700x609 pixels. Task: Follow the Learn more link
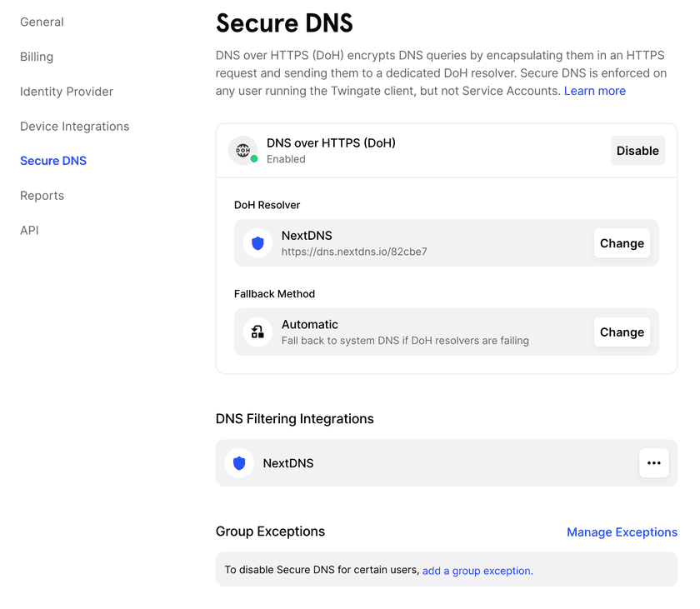pos(594,91)
